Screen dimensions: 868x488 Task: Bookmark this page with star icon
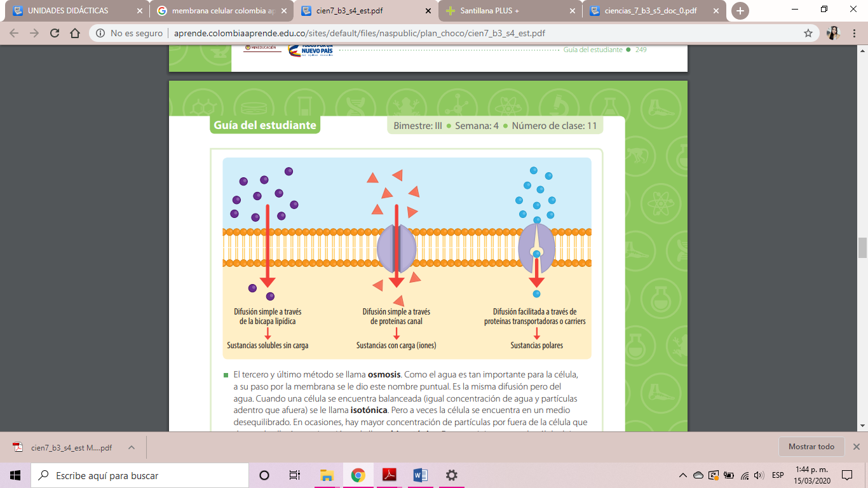808,33
